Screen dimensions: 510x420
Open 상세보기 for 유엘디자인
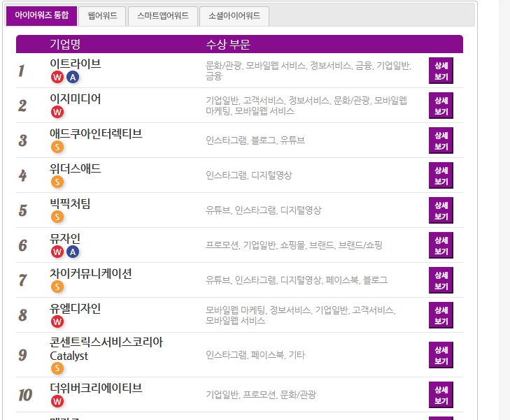click(x=441, y=315)
